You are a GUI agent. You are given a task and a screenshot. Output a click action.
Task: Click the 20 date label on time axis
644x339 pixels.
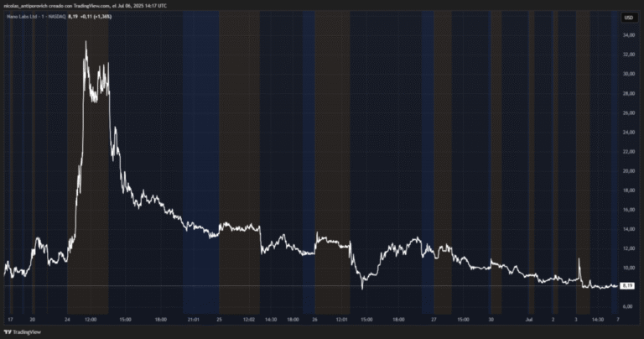pyautogui.click(x=33, y=319)
